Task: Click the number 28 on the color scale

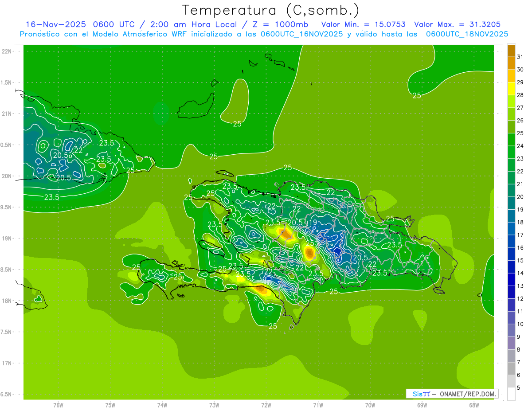Action: [520, 95]
